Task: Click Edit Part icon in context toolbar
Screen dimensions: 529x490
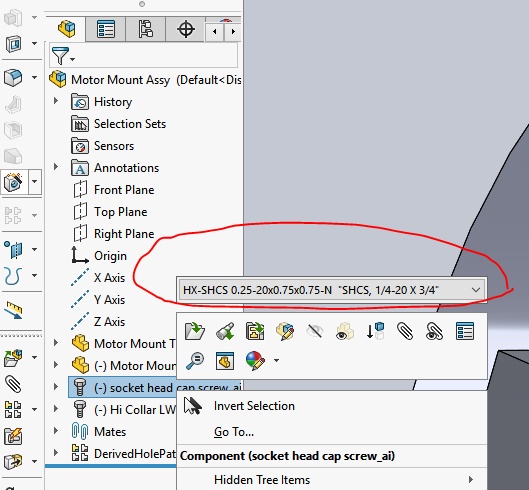Action: [285, 331]
